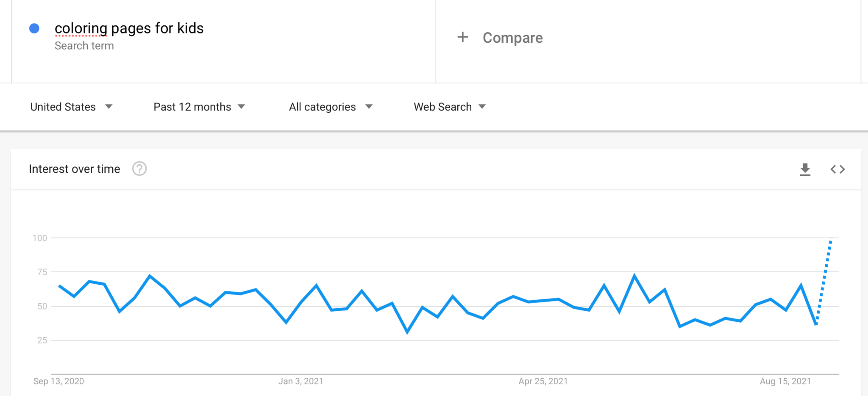The image size is (868, 396).
Task: Expand the Past 12 months dropdown
Action: [199, 107]
